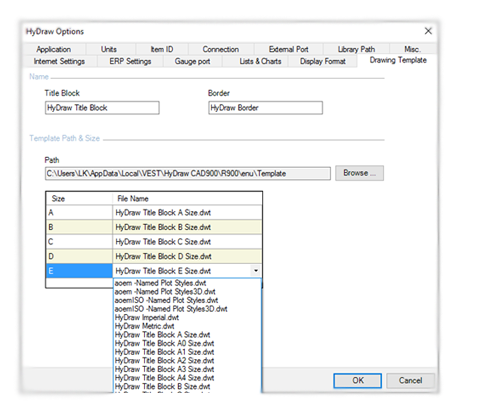Select the Connection tab

[221, 49]
